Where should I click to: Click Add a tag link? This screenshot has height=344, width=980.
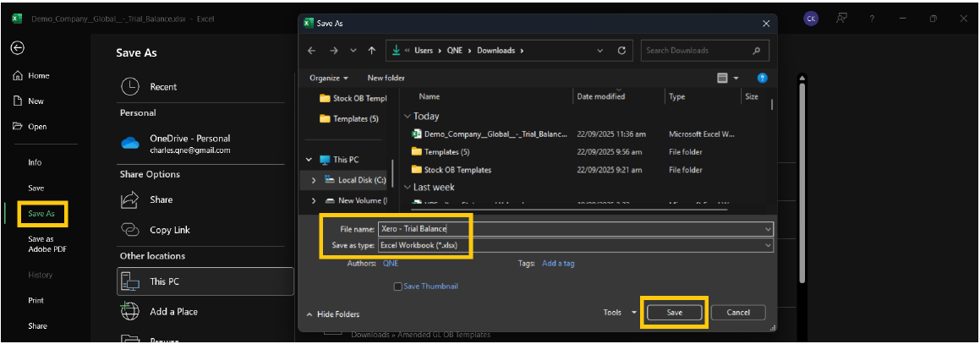pos(558,264)
